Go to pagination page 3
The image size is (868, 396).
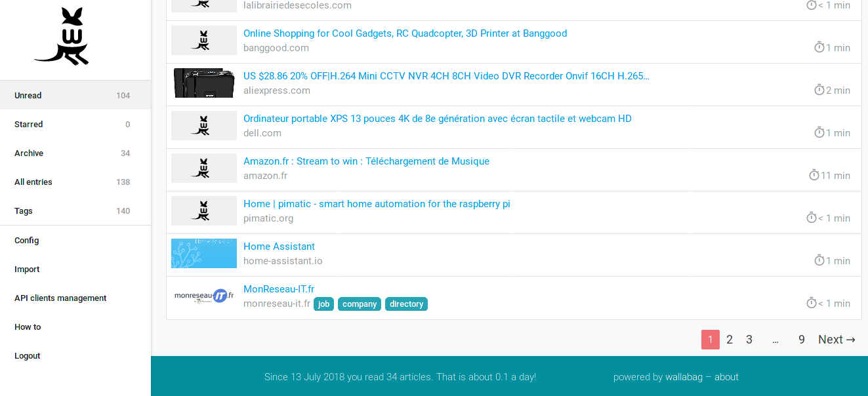point(749,340)
